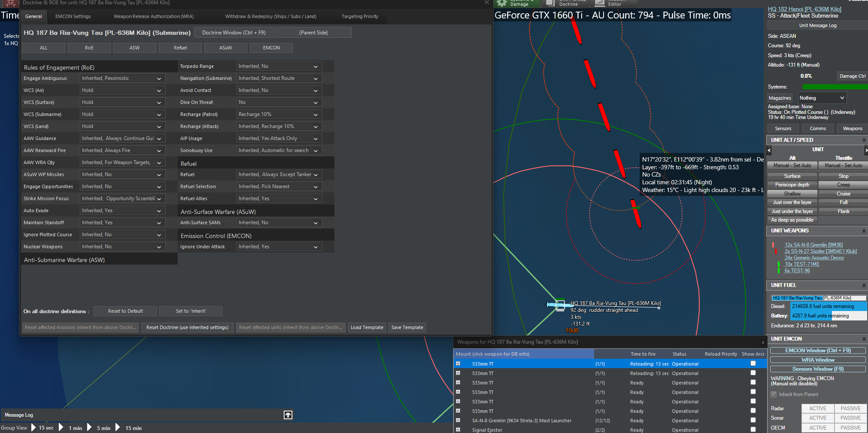The width and height of the screenshot is (868, 433).
Task: Toggle the Inherit from Parent checkbox
Action: 774,394
